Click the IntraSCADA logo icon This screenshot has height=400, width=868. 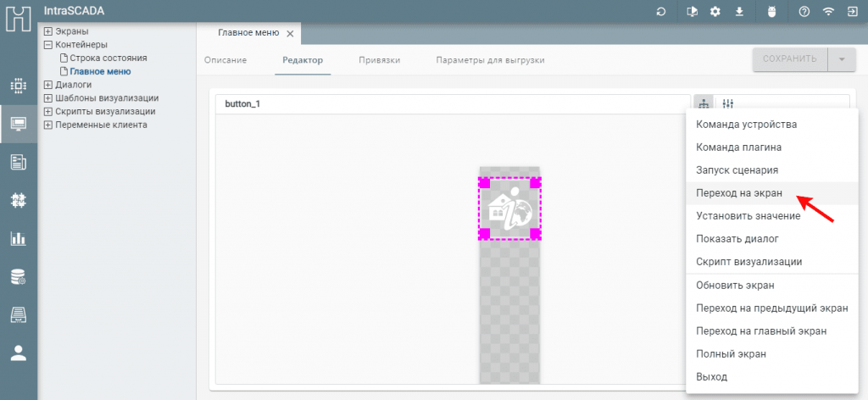[19, 19]
